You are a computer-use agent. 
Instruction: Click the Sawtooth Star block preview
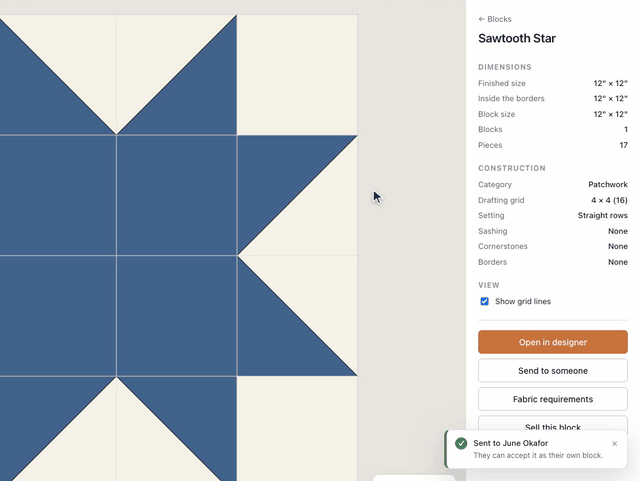pos(178,247)
